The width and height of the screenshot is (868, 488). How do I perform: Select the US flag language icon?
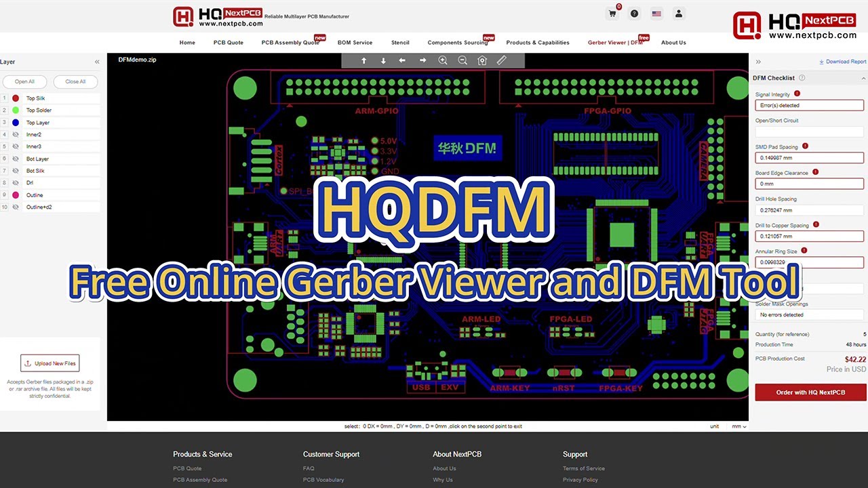(x=656, y=14)
